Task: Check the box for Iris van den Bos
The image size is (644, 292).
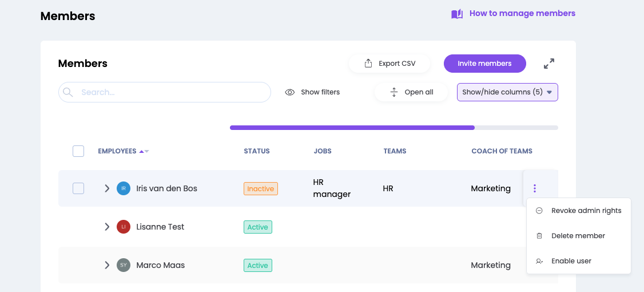Action: click(x=78, y=188)
